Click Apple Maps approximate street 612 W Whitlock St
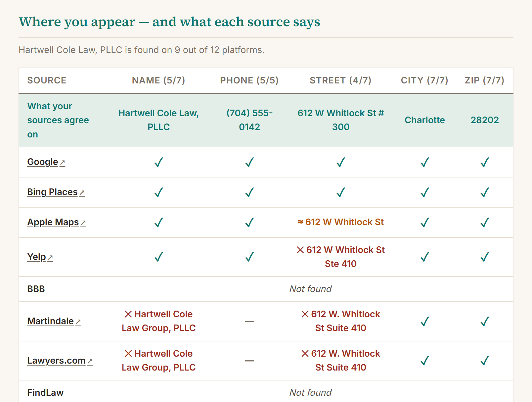The height and width of the screenshot is (402, 532). tap(341, 222)
